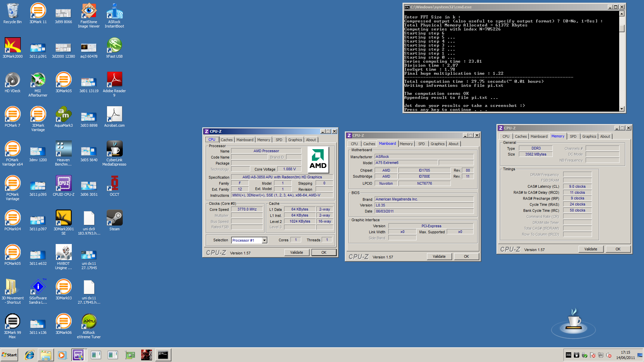Switch to cmd.exe taskbar button
Viewport: 644px width, 362px height.
tap(163, 355)
